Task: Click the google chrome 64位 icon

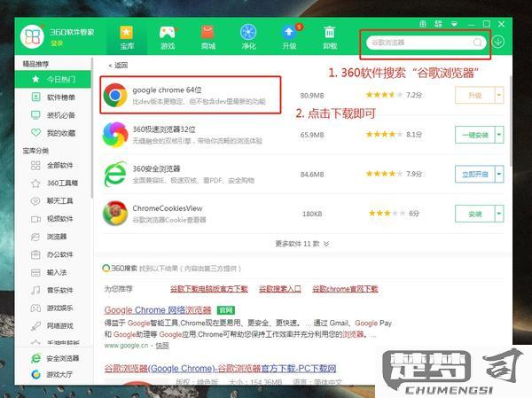Action: (x=115, y=95)
